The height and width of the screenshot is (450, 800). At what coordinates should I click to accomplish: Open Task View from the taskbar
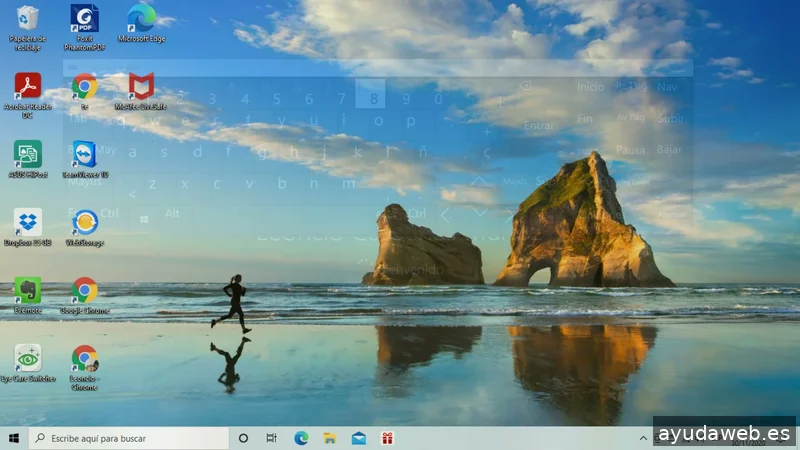(x=271, y=438)
